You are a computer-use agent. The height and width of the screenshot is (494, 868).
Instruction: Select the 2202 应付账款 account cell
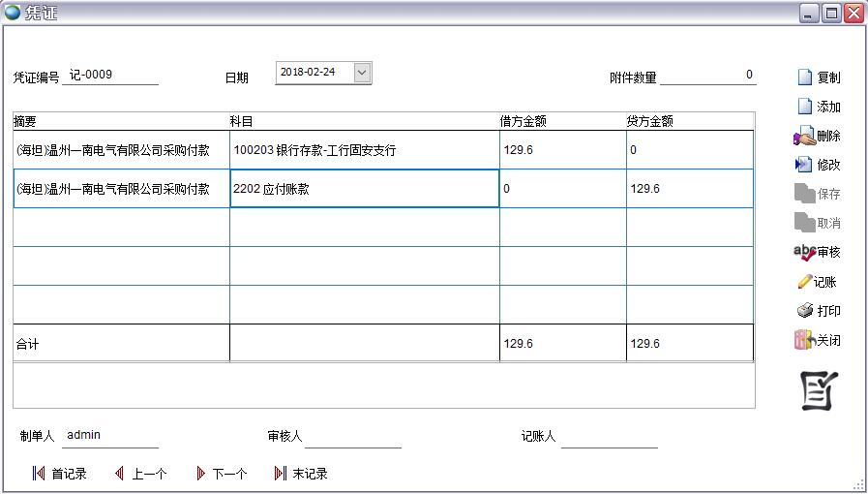(364, 189)
